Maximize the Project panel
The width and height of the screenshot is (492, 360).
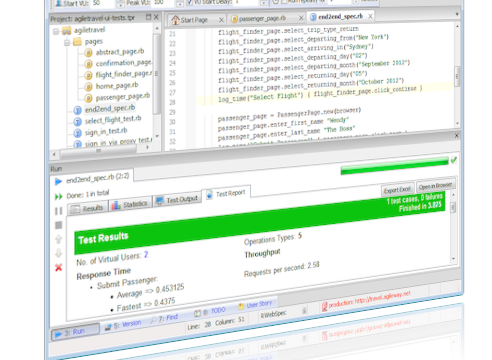(149, 17)
